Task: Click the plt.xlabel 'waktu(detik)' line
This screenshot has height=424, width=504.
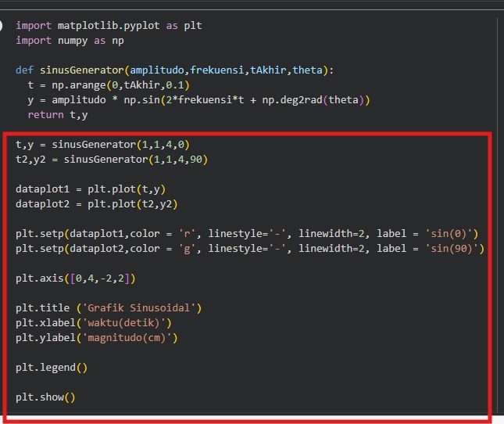Action: coord(94,322)
